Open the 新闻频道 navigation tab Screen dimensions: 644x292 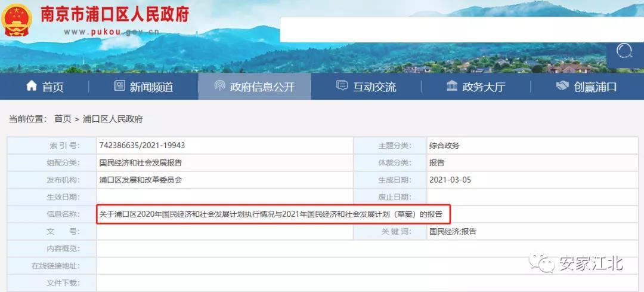144,87
